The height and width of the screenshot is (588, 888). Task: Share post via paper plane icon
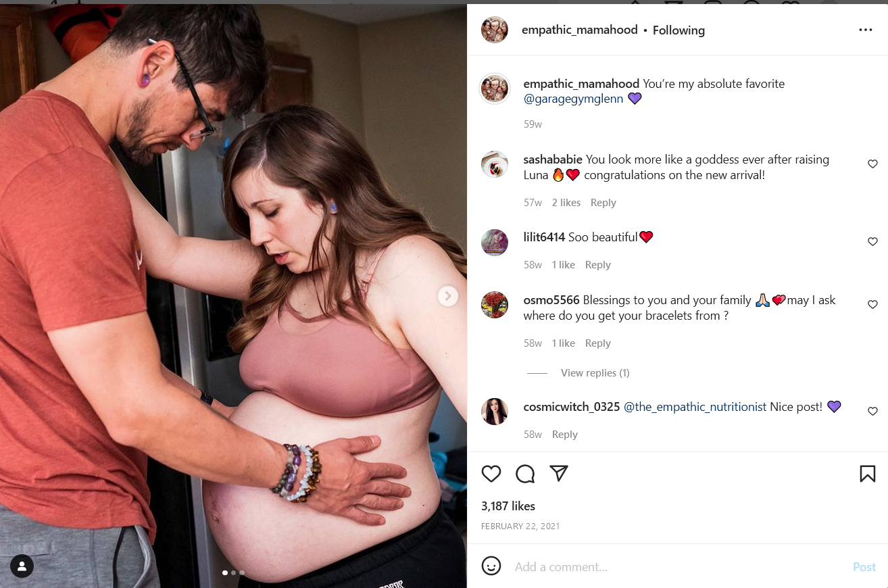559,474
